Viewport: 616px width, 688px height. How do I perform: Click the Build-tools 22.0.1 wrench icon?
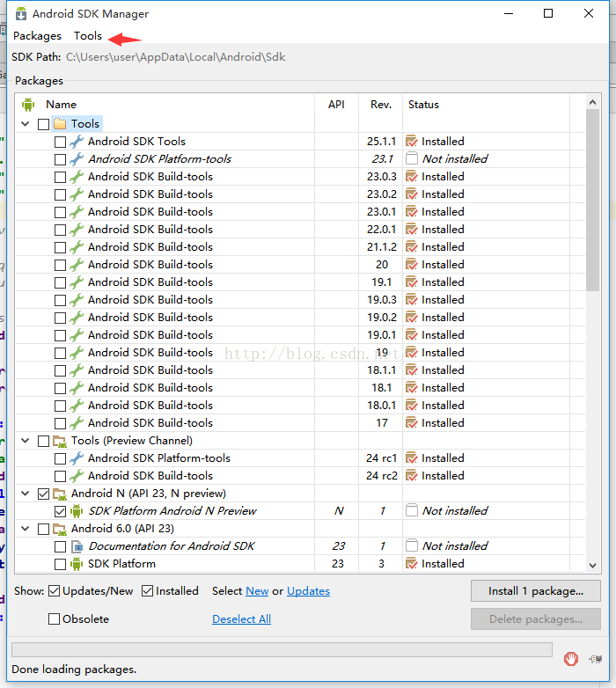[77, 230]
